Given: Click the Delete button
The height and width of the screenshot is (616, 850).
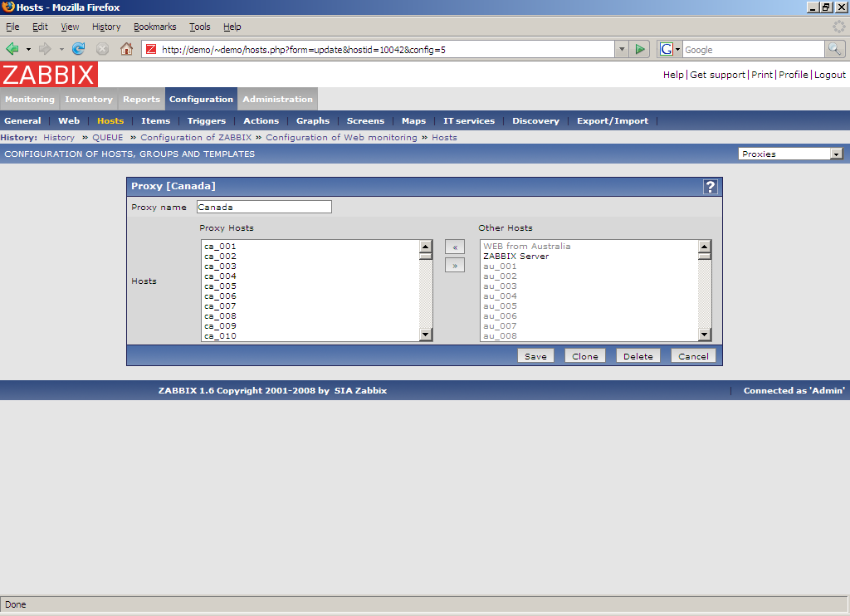Looking at the screenshot, I should pos(638,356).
